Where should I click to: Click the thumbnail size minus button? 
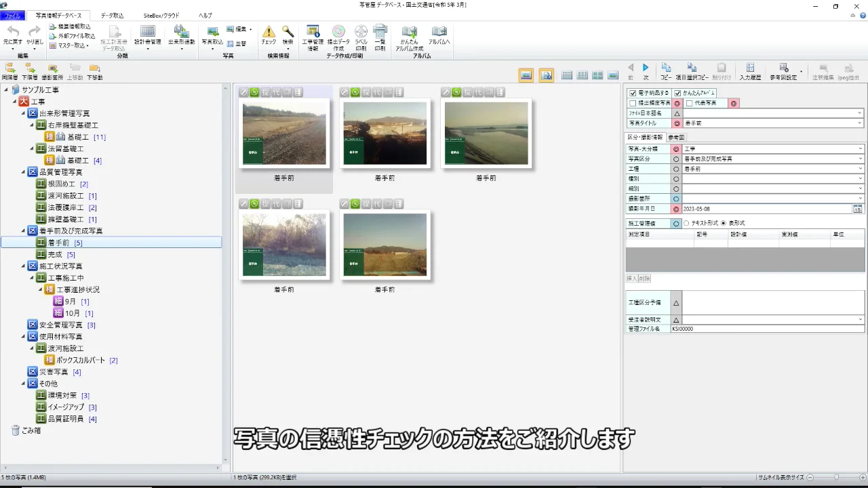pos(810,477)
